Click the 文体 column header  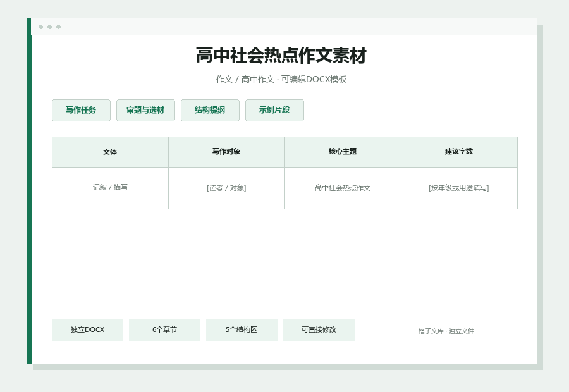click(110, 152)
